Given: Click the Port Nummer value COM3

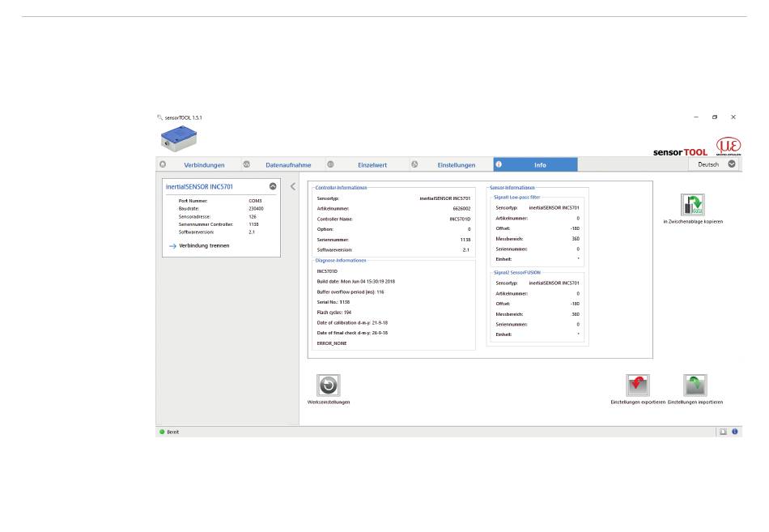Looking at the screenshot, I should (x=255, y=201).
